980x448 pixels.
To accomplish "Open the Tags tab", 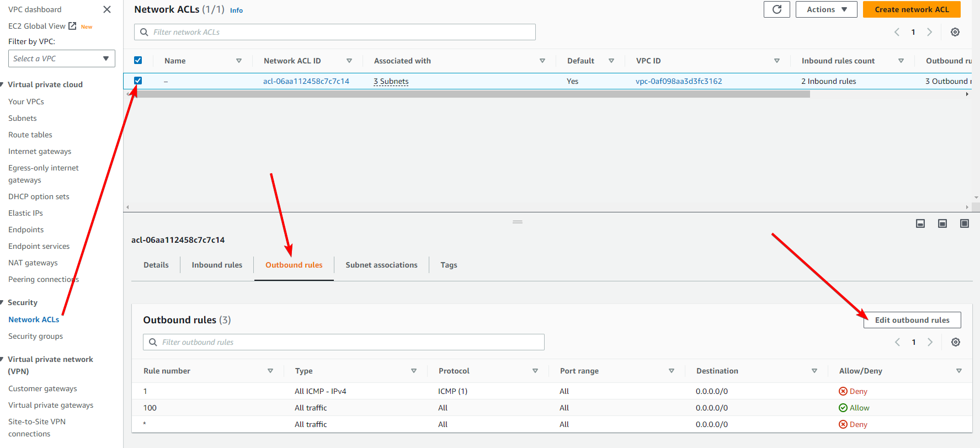I will (x=449, y=265).
